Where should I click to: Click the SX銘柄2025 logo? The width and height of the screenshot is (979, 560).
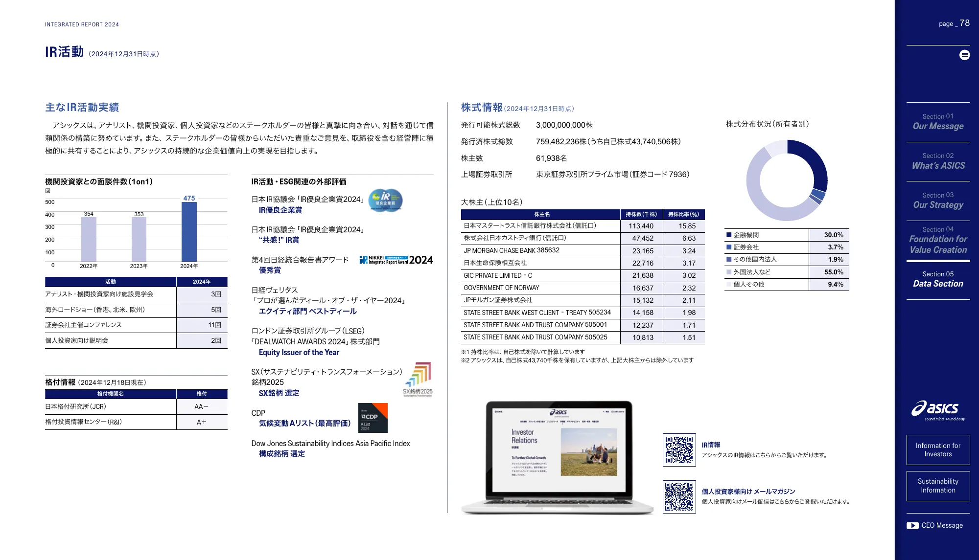(418, 379)
